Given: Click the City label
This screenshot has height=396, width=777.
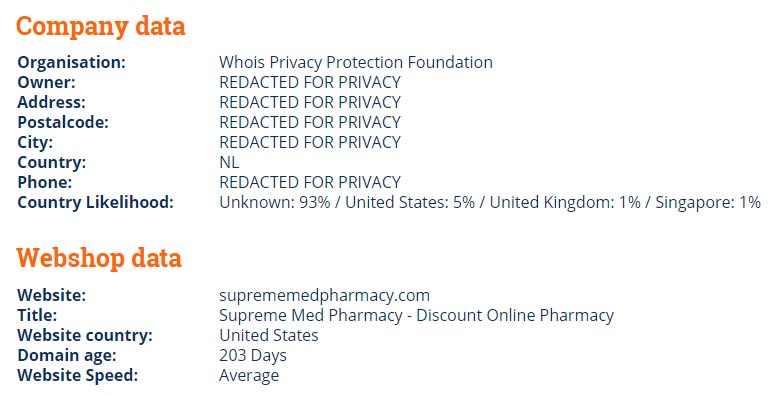Looking at the screenshot, I should tap(35, 142).
